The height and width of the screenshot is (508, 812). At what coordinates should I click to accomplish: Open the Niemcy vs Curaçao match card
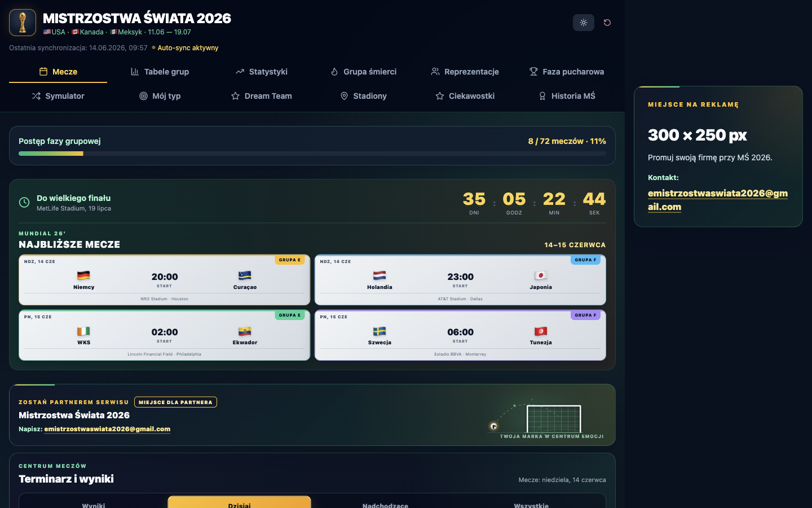[165, 280]
